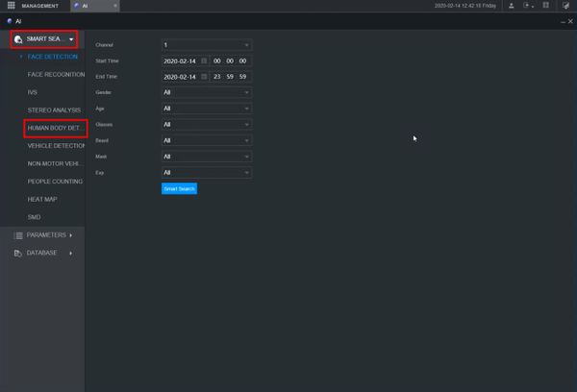
Task: Click the blue Smart Search button
Action: pyautogui.click(x=179, y=188)
